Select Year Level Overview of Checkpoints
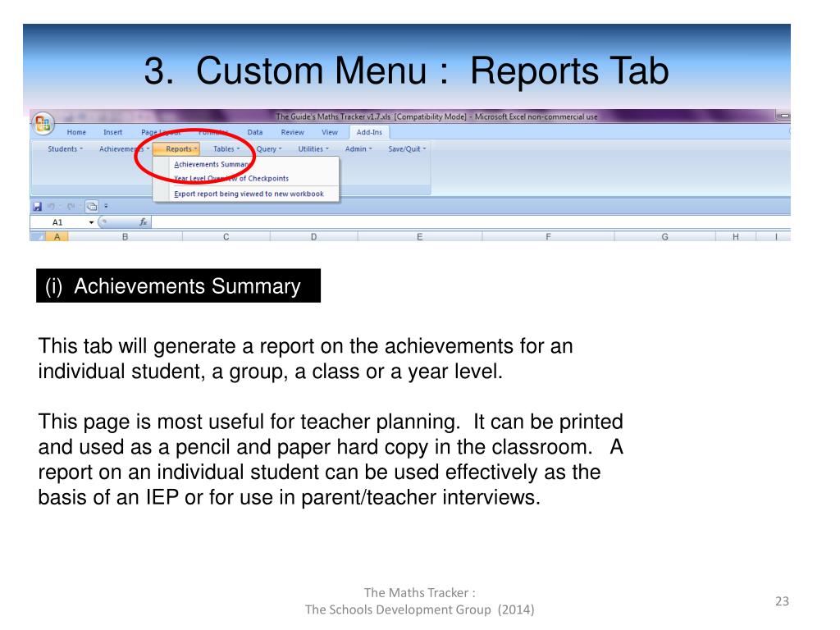Screen dimensions: 840x630 [231, 178]
